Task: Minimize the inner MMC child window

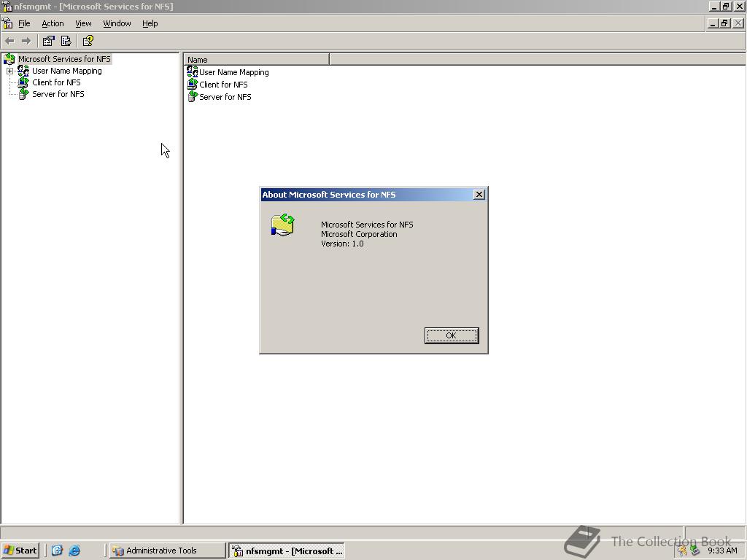Action: [x=713, y=23]
